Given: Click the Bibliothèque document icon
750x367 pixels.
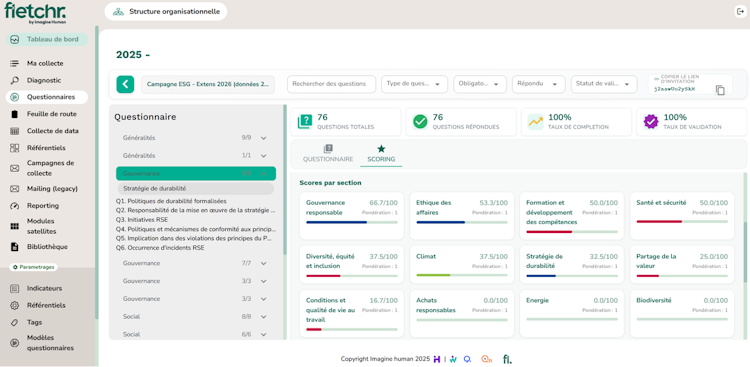Looking at the screenshot, I should coord(15,247).
